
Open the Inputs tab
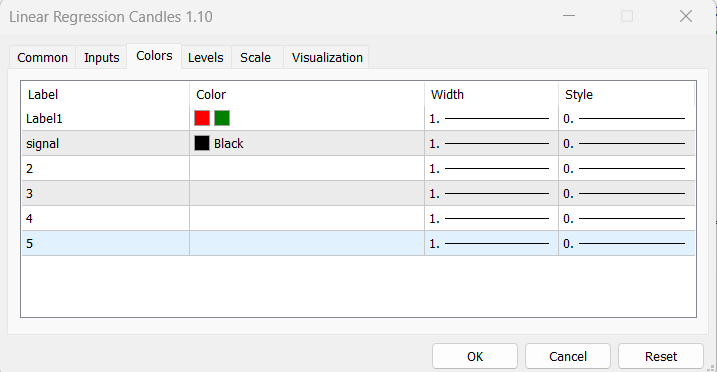coord(102,58)
